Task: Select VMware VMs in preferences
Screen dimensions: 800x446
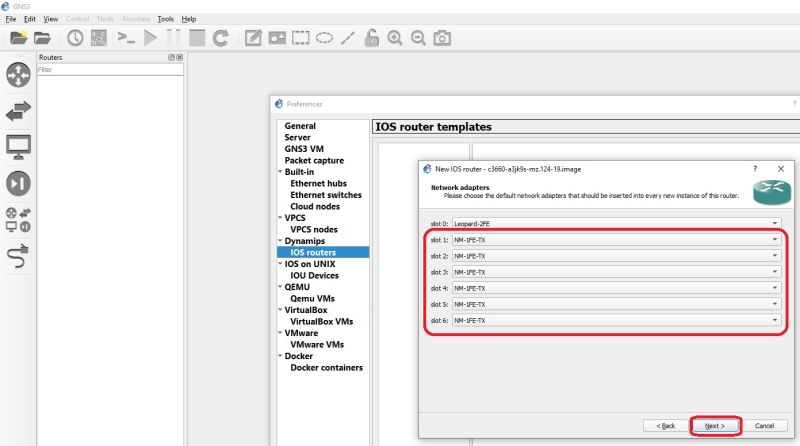Action: 317,344
